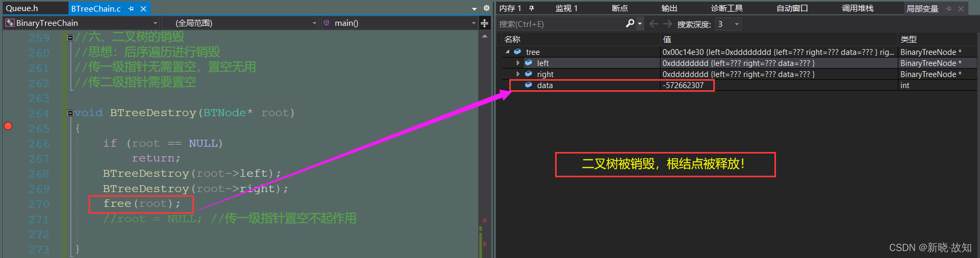980x258 pixels.
Task: Toggle the breakpoint at line 265
Action: click(8, 126)
